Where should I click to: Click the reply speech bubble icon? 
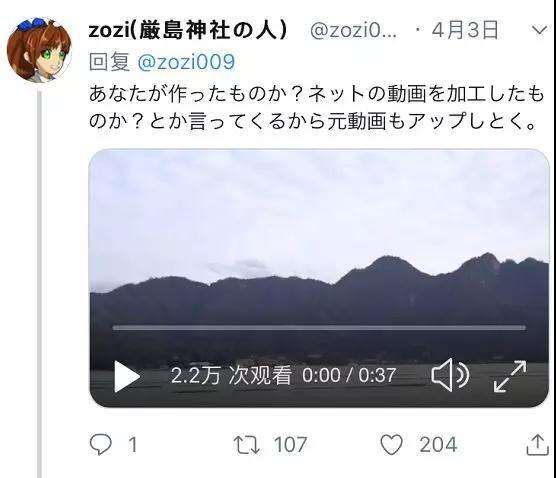point(101,445)
